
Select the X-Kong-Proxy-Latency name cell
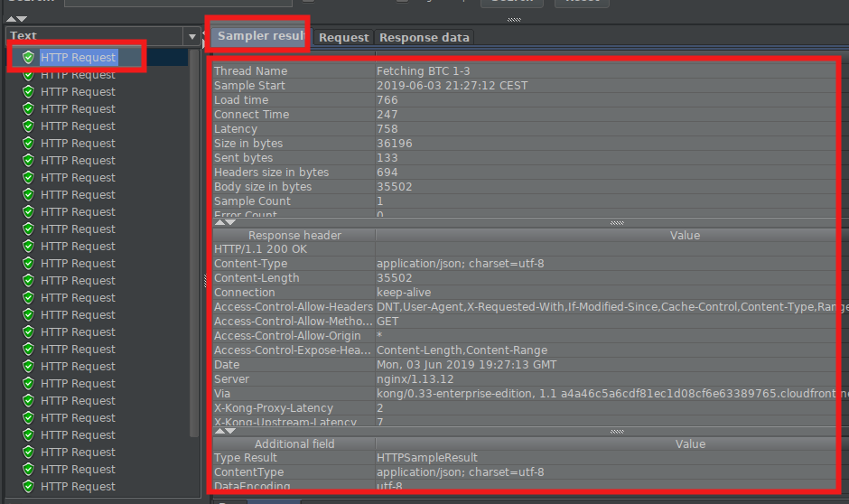pyautogui.click(x=294, y=408)
